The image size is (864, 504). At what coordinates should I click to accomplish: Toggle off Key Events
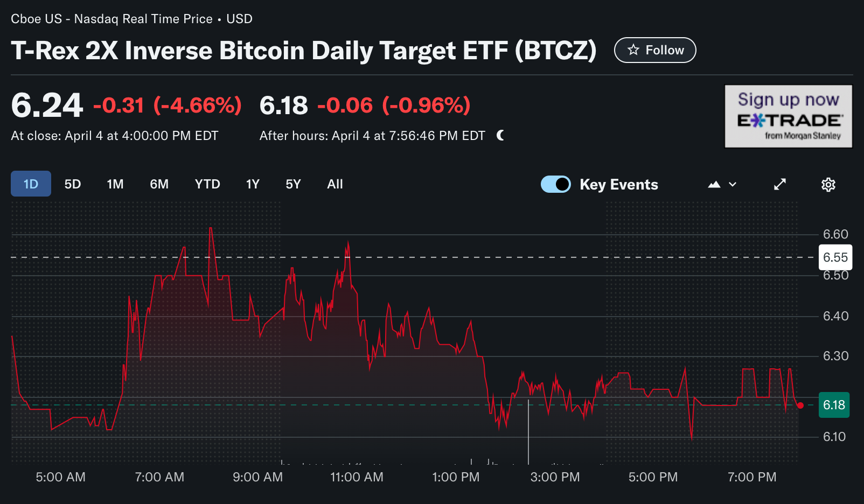pyautogui.click(x=555, y=184)
